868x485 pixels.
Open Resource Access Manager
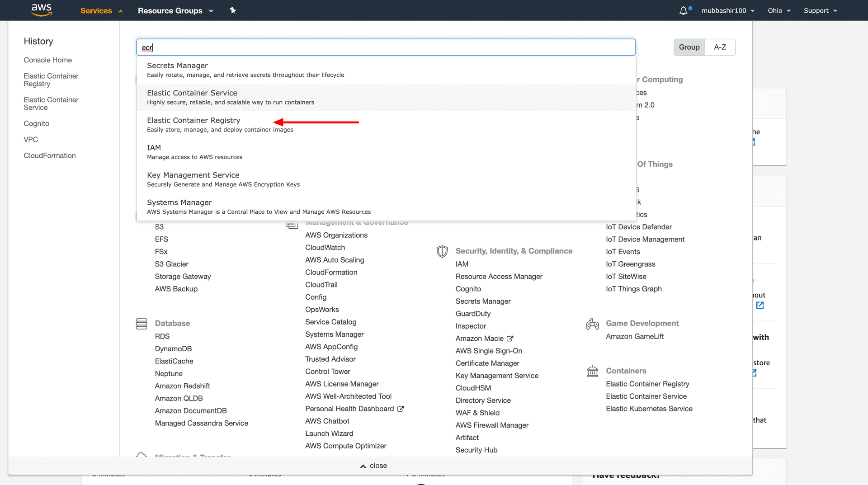499,277
